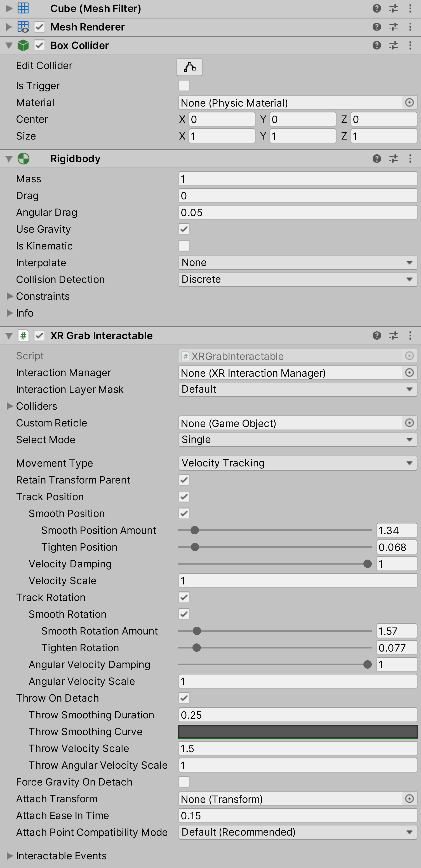421x868 pixels.
Task: Open object picker for Attach Transform field
Action: click(x=409, y=799)
